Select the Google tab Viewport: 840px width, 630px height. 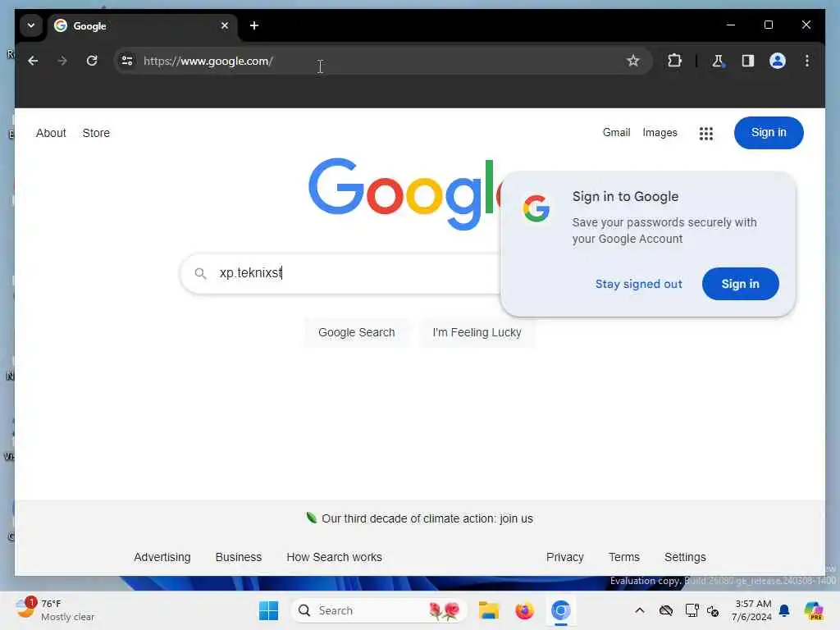point(143,25)
